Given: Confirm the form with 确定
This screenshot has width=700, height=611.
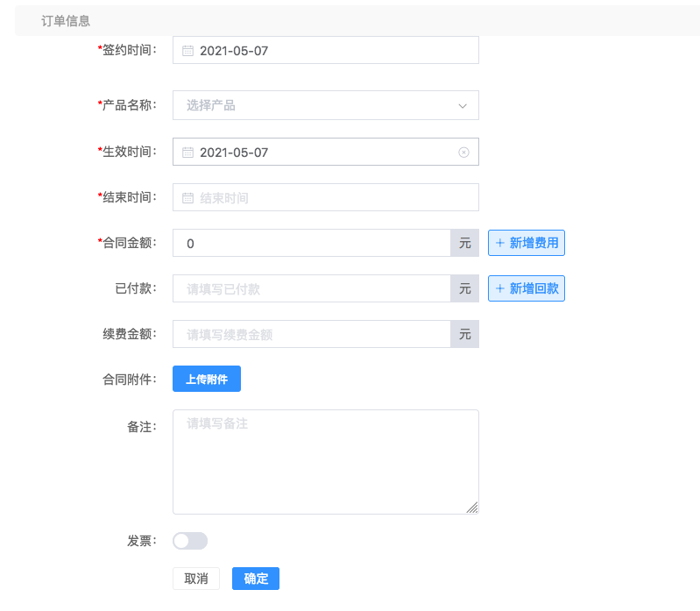Looking at the screenshot, I should click(x=256, y=579).
